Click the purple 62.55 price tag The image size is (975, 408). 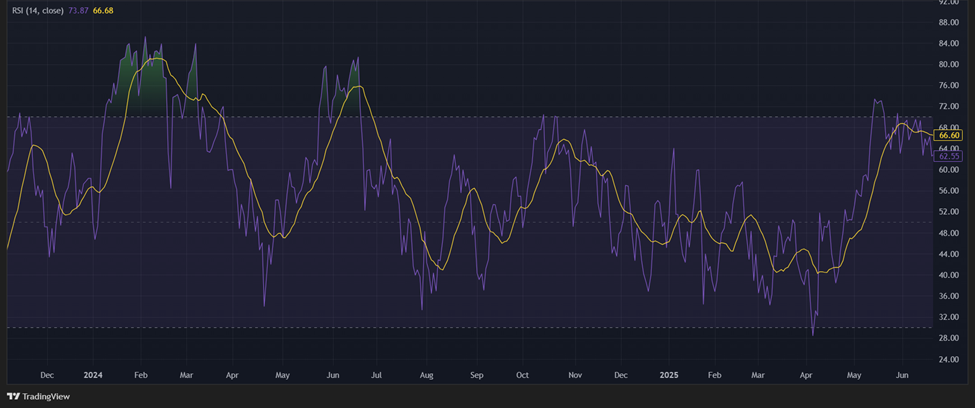point(949,156)
